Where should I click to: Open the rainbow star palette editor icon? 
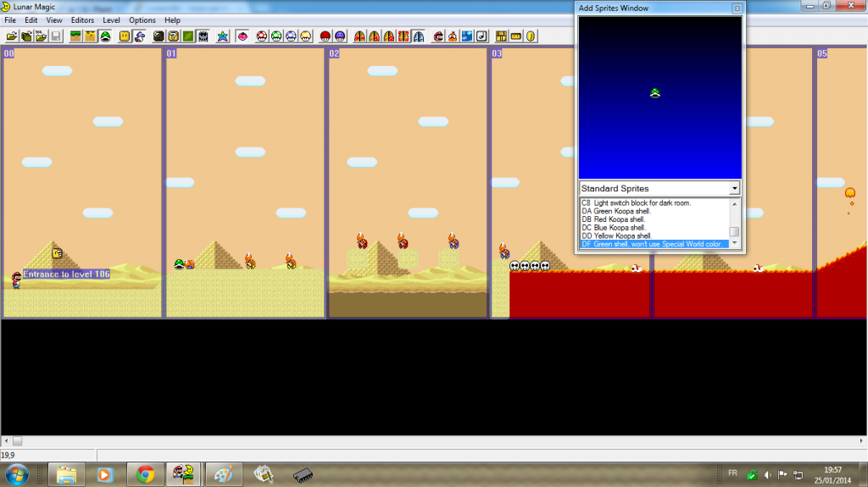coord(223,36)
